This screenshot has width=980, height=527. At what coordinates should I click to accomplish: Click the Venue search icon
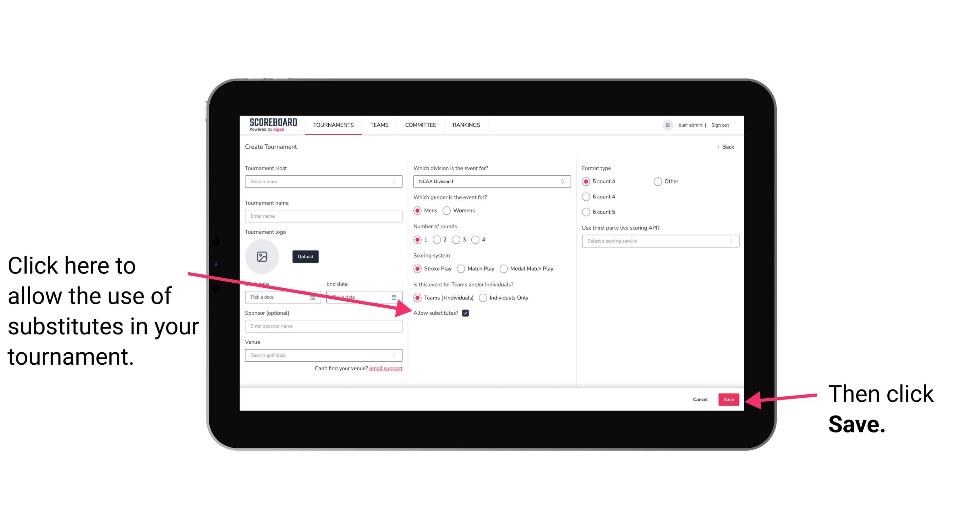point(395,356)
